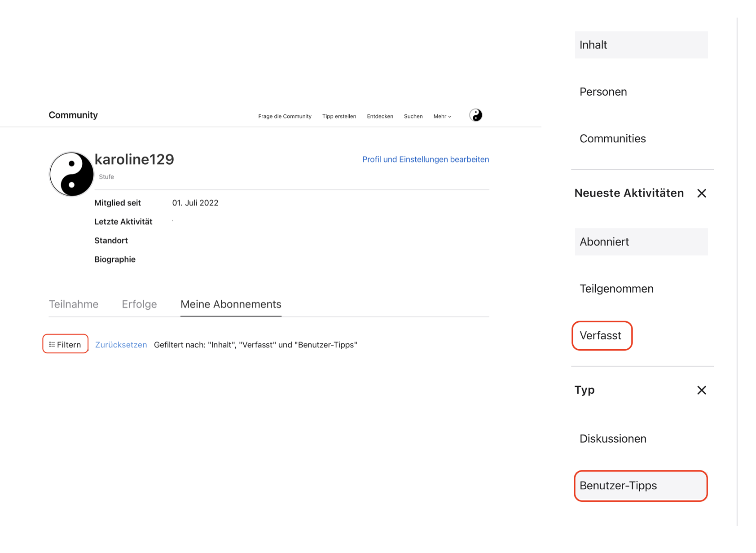Open Profil und Einstellungen bearbeiten link
The height and width of the screenshot is (553, 756).
click(x=425, y=159)
